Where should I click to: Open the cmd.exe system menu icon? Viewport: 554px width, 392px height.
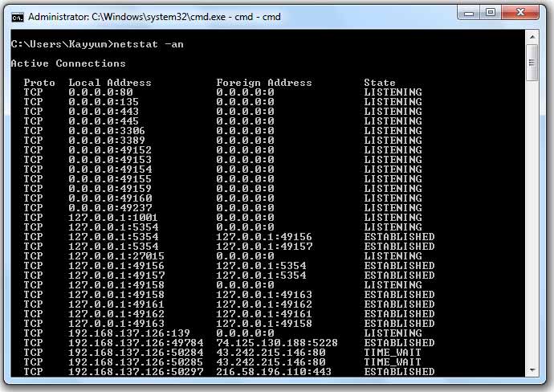[18, 17]
